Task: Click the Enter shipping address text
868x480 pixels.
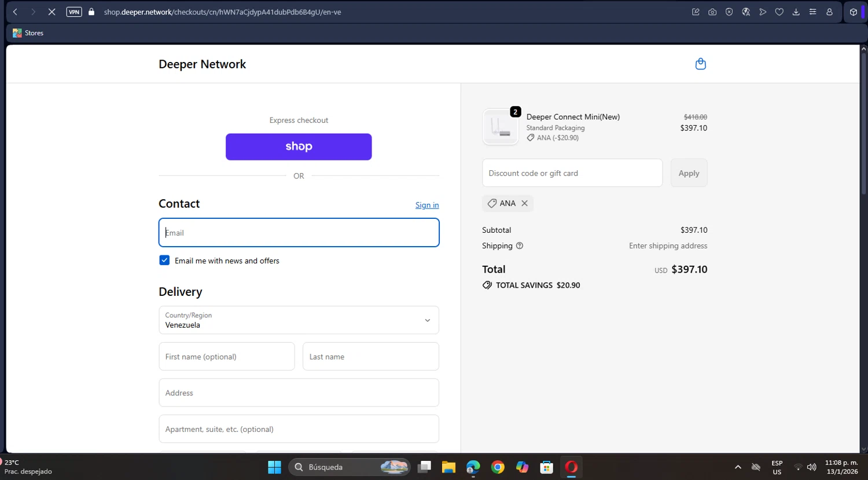Action: click(668, 246)
